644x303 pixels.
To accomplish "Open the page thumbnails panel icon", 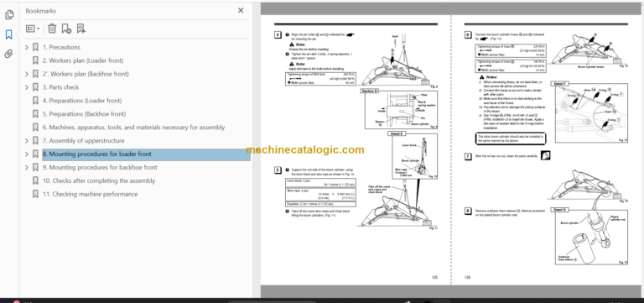I will point(9,15).
